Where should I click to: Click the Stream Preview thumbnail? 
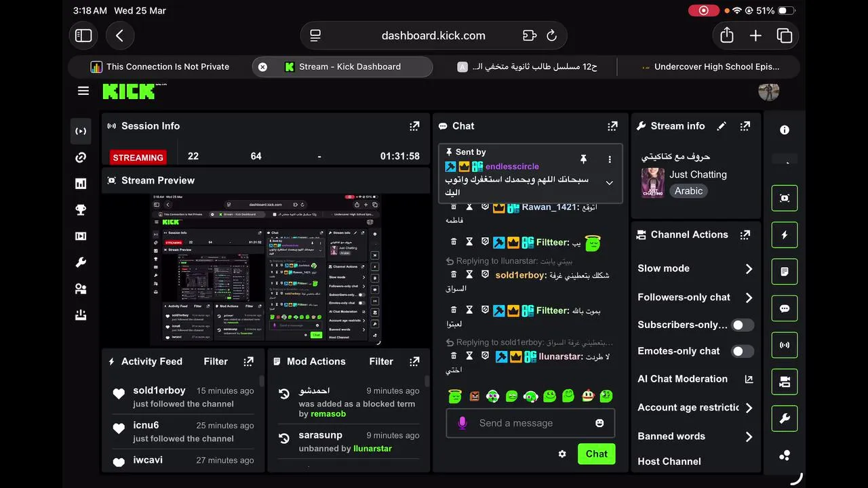pyautogui.click(x=266, y=269)
